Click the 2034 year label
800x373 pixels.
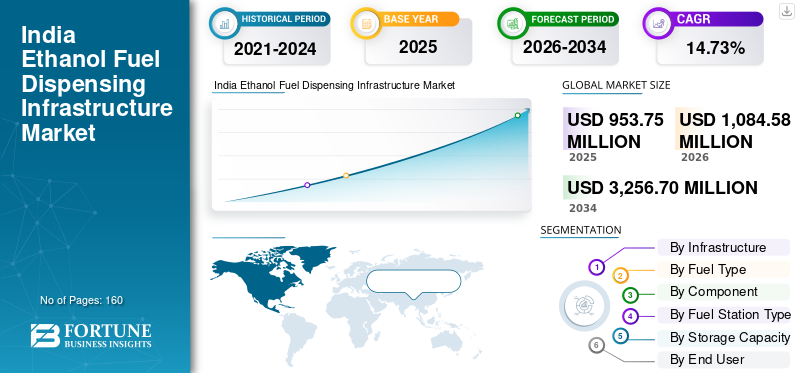point(583,208)
